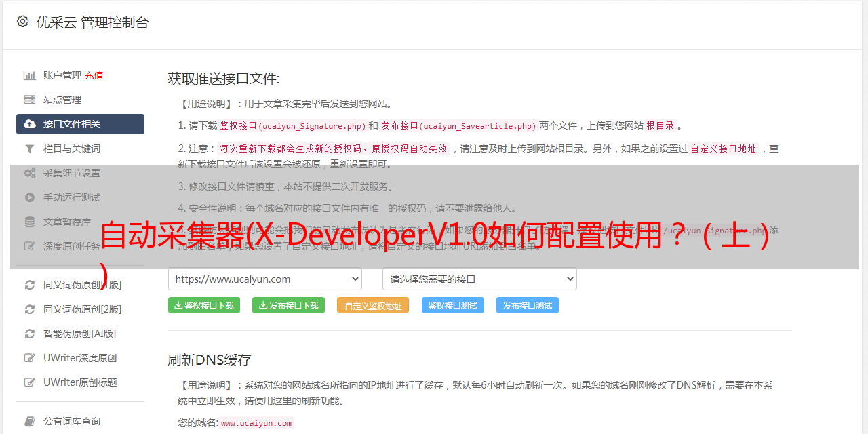This screenshot has height=434, width=868.
Task: Click the cloud upload icon for 接口文件相关
Action: point(30,124)
